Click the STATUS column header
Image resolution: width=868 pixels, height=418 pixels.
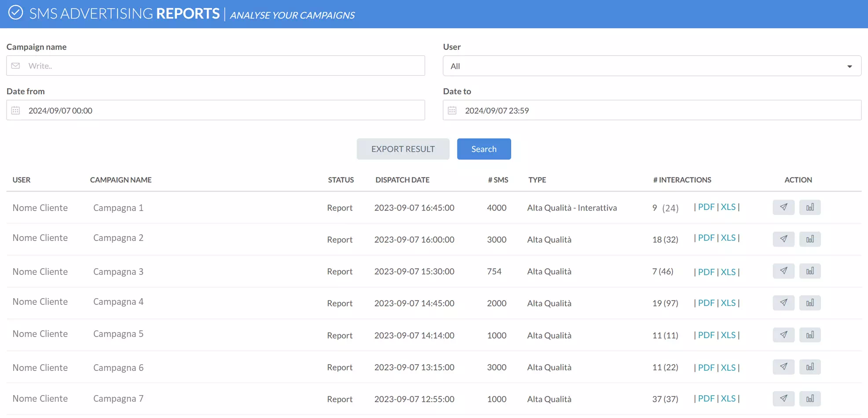[x=341, y=180]
